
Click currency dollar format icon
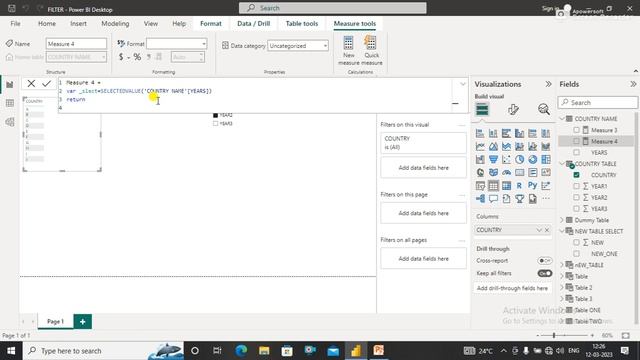121,57
